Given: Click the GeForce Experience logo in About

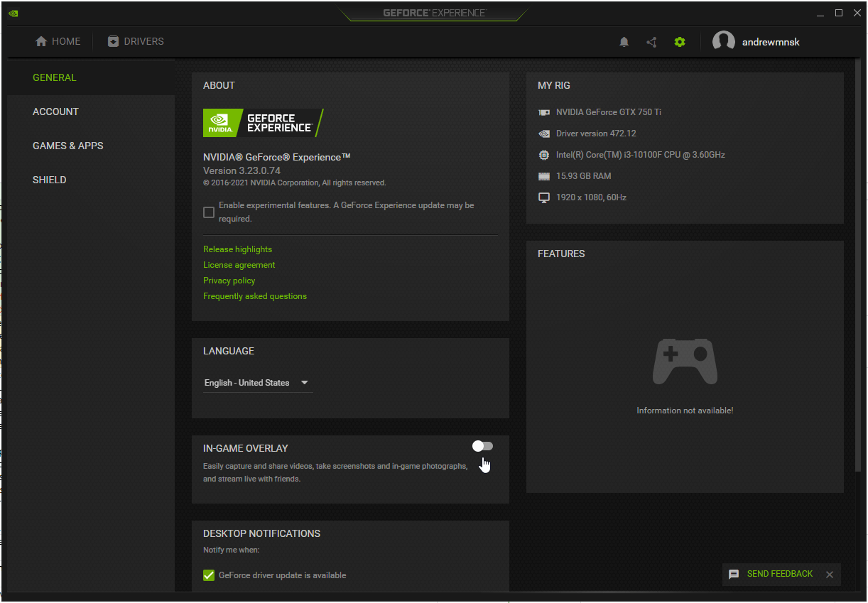Looking at the screenshot, I should coord(263,123).
